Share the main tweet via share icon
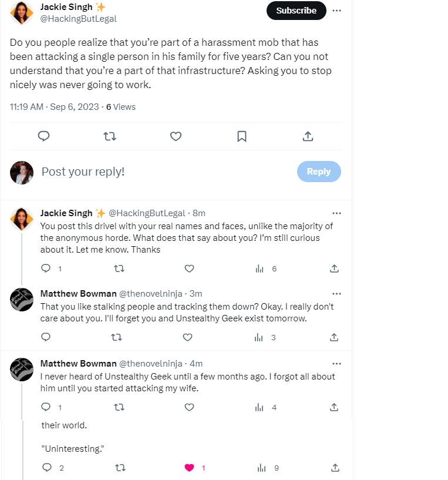The image size is (448, 480). point(308,136)
